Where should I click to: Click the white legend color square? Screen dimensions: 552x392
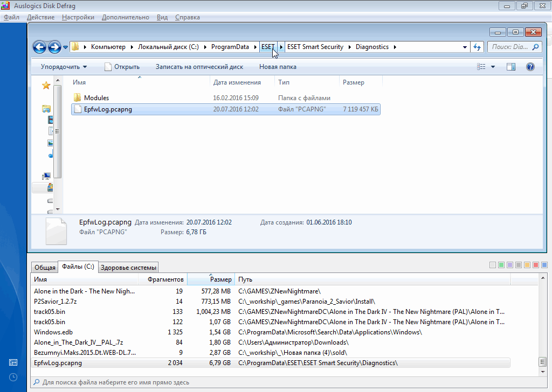(x=493, y=265)
